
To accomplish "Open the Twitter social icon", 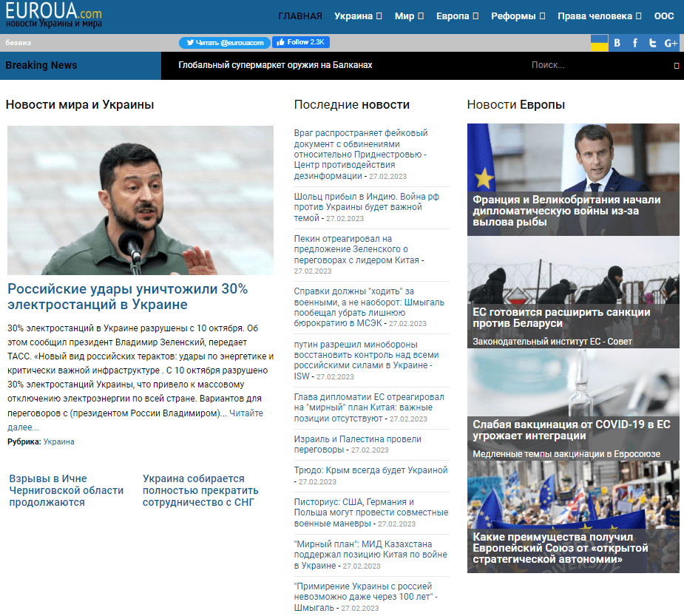I will (653, 43).
